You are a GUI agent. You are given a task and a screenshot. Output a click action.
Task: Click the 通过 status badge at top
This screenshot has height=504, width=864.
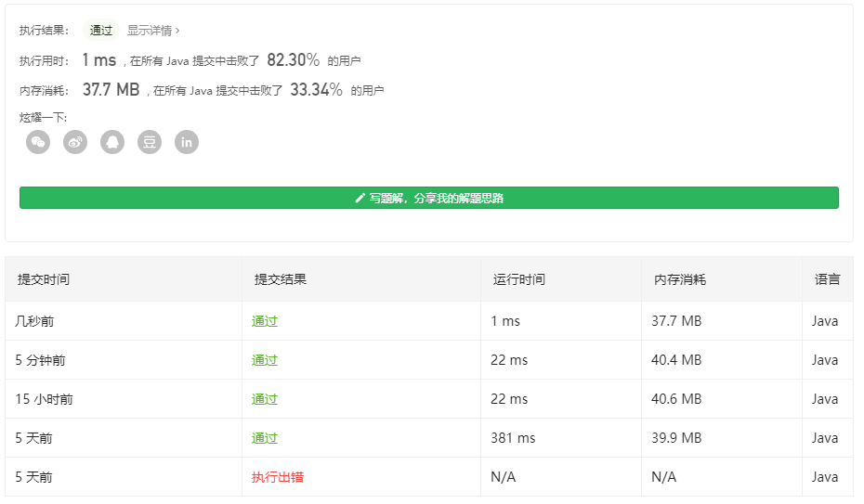(x=101, y=31)
